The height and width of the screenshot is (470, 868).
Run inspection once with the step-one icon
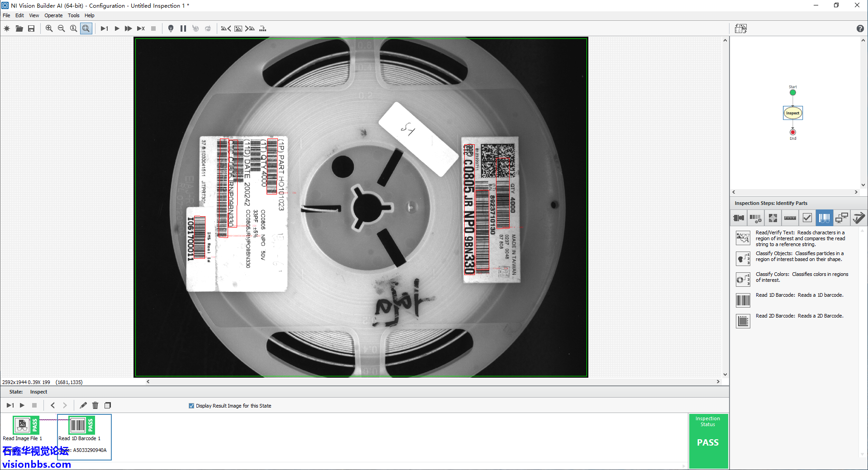click(x=104, y=28)
